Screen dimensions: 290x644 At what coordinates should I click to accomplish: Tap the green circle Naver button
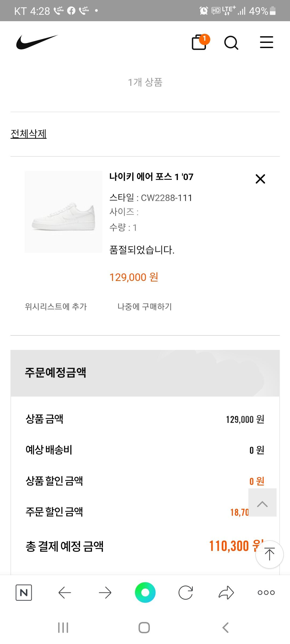click(x=145, y=592)
